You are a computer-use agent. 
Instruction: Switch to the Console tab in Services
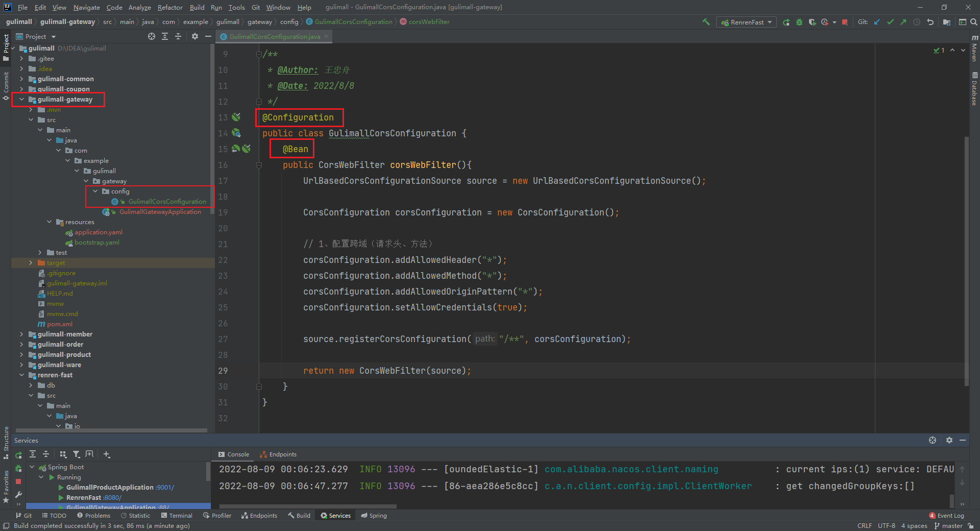(x=234, y=454)
